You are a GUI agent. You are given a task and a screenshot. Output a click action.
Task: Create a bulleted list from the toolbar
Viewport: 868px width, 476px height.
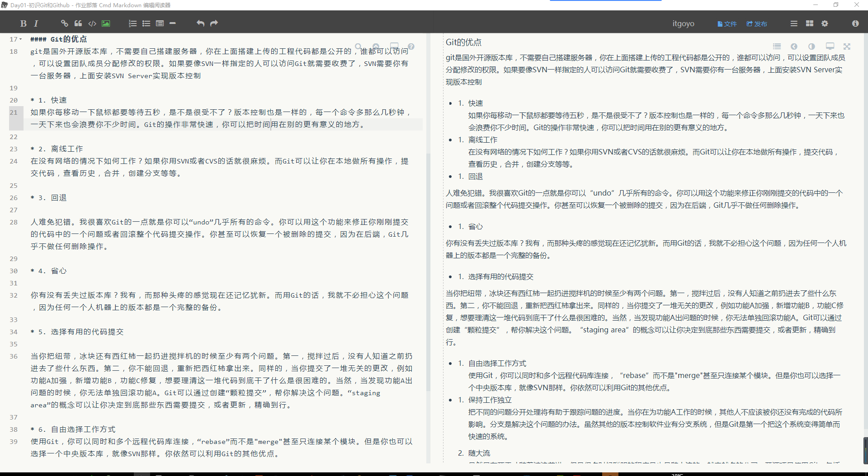[x=146, y=23]
